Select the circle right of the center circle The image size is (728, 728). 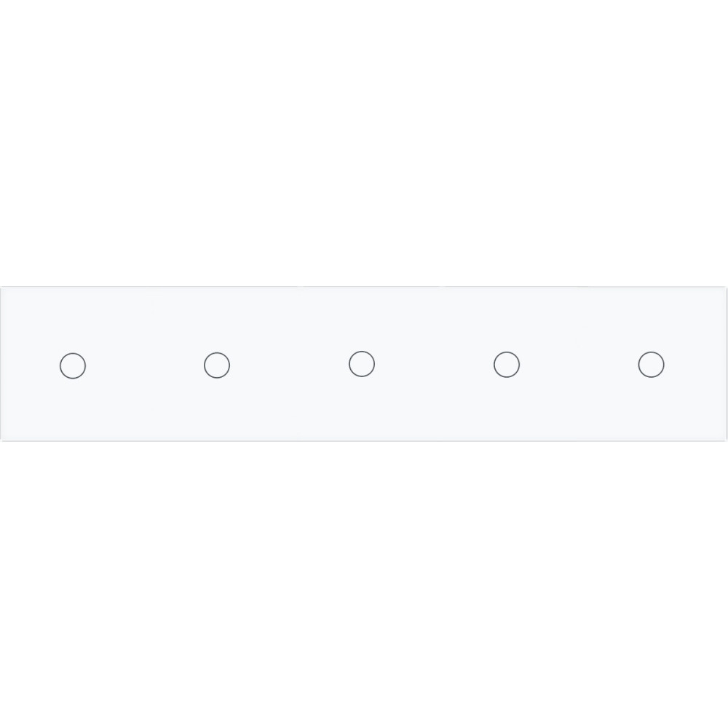(x=507, y=365)
